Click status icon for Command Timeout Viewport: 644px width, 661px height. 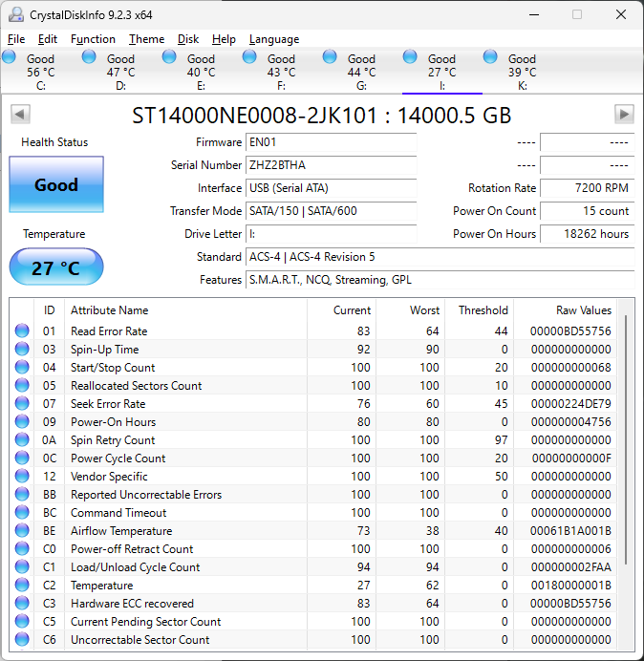22,512
